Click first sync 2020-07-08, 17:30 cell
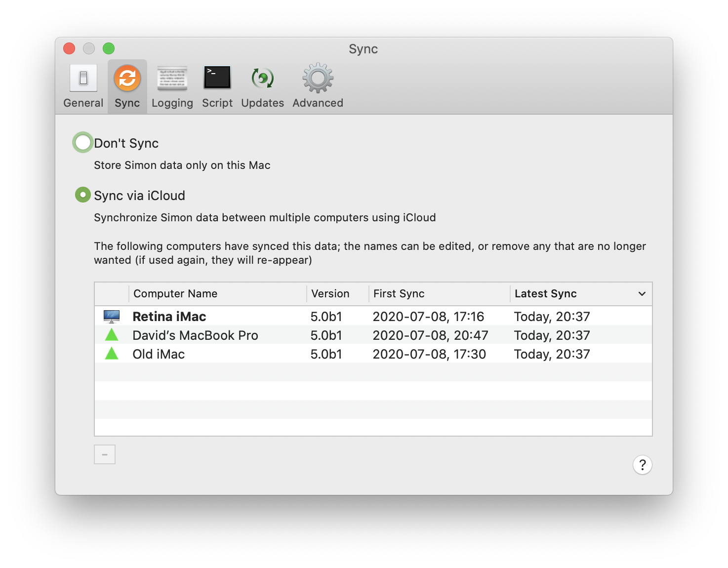 [430, 354]
